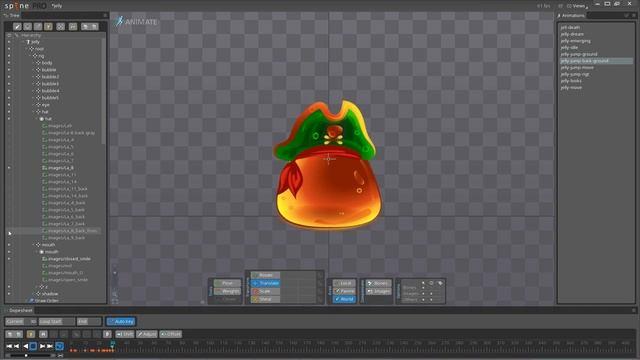The width and height of the screenshot is (640, 360).
Task: Click the ANIMATE mode switch icon
Action: (x=119, y=21)
